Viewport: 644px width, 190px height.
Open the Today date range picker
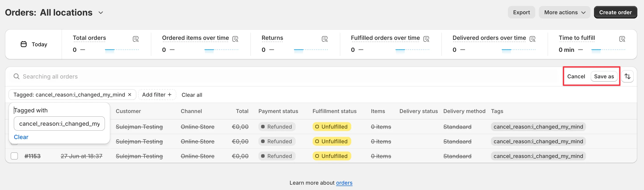(x=34, y=44)
